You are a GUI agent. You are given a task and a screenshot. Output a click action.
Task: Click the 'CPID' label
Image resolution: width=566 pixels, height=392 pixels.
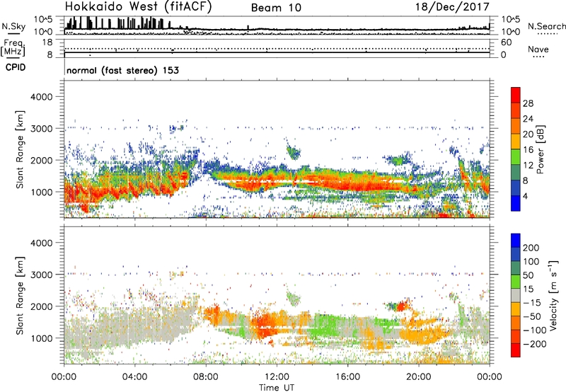16,67
